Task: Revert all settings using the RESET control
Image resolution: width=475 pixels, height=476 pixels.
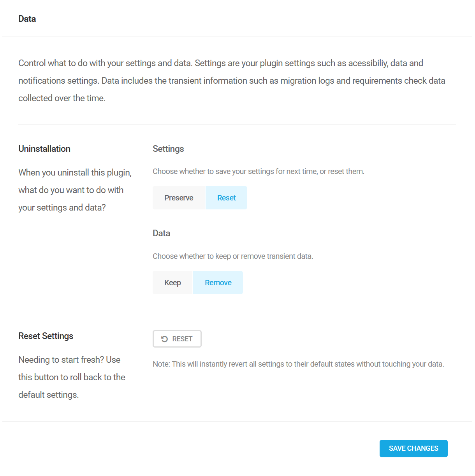Action: pos(177,339)
